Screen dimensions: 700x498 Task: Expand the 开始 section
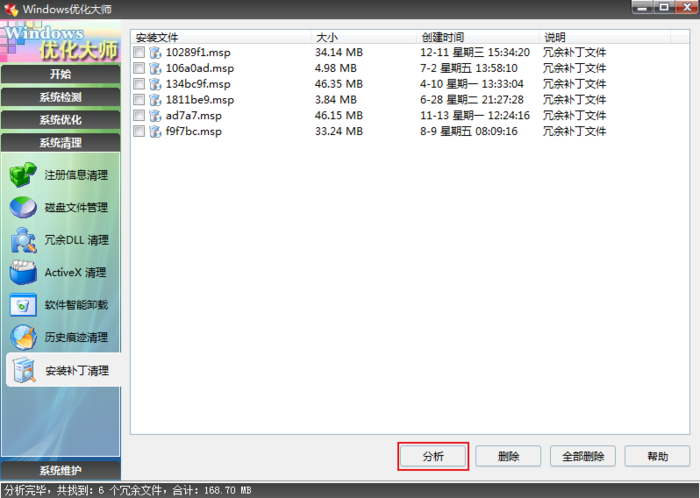(61, 74)
